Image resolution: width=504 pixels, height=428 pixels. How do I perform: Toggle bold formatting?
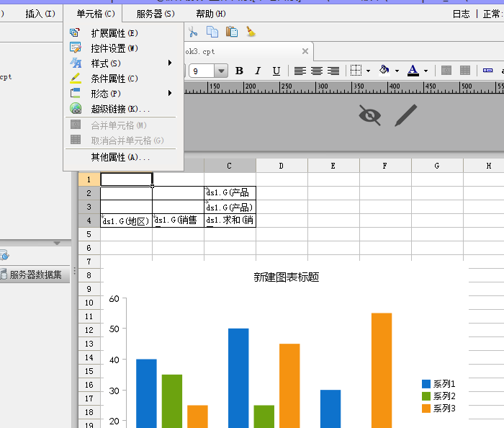pos(239,71)
